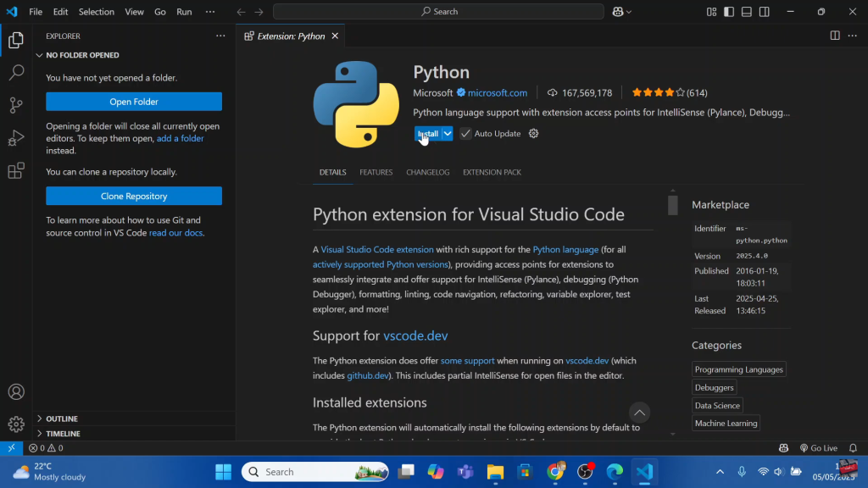Follow the 'add a folder' link
Screen dimensions: 868x488
[180, 138]
